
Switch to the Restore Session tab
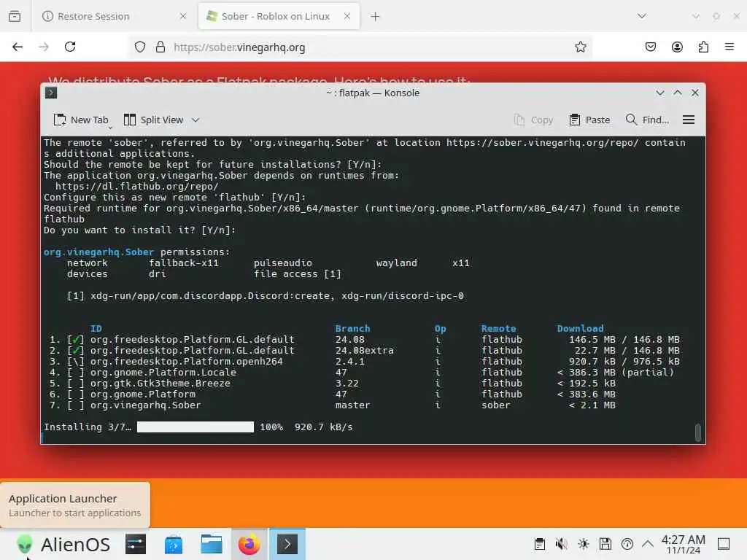(x=115, y=16)
